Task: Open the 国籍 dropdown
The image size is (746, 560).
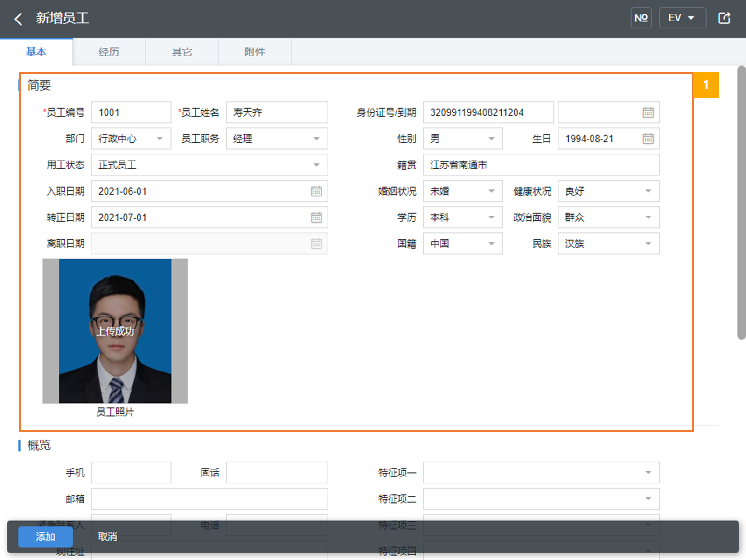Action: (463, 244)
